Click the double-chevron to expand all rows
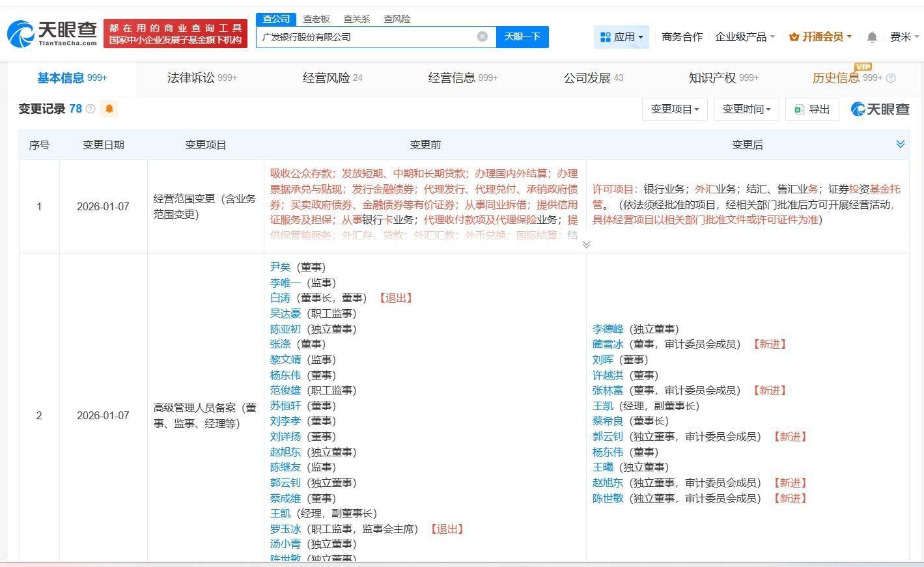This screenshot has height=567, width=924. 901,143
